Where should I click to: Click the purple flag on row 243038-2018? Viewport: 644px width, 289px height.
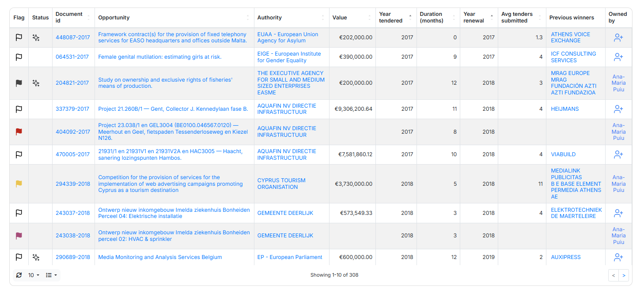point(19,236)
